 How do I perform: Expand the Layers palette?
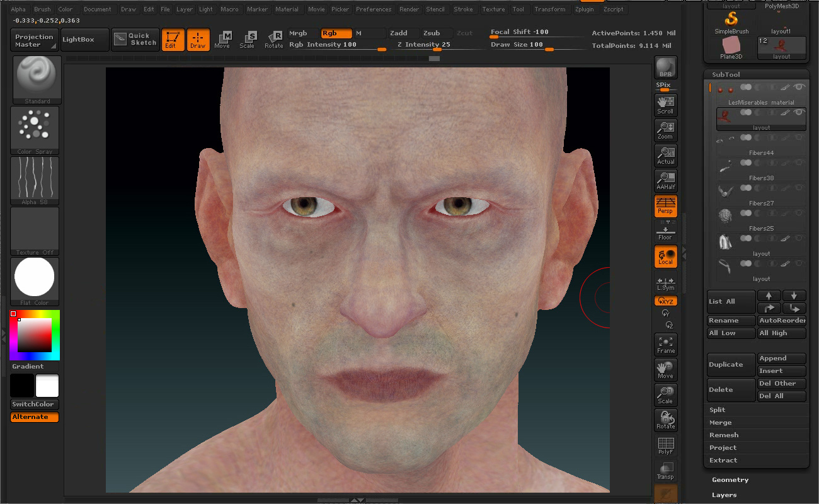point(724,495)
